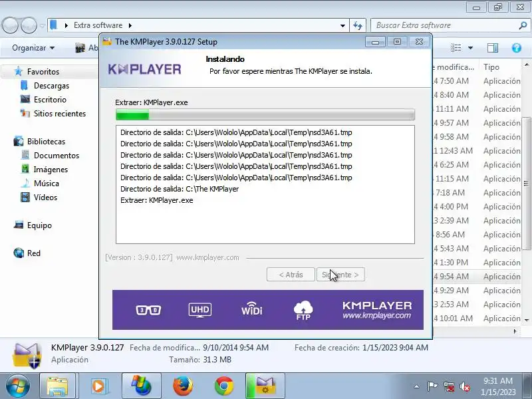
Task: Select the highlighted file row dated 9:54 AM
Action: click(x=477, y=276)
